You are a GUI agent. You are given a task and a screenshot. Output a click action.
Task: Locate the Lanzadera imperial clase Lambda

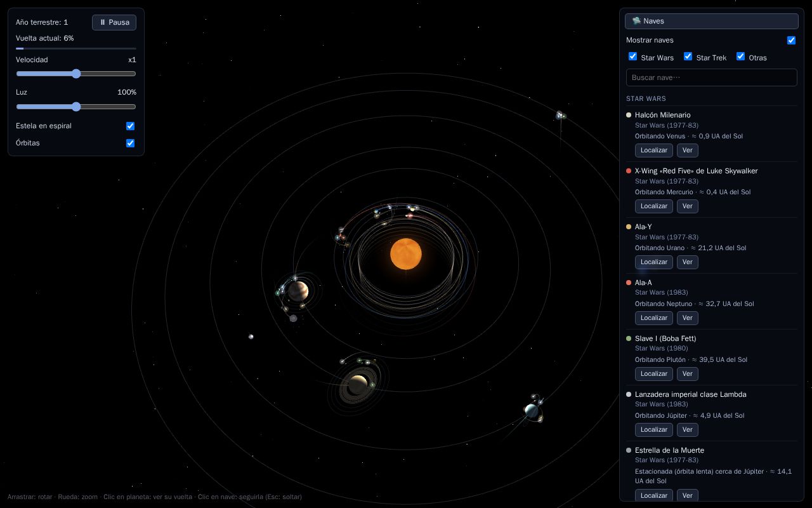[x=654, y=430]
